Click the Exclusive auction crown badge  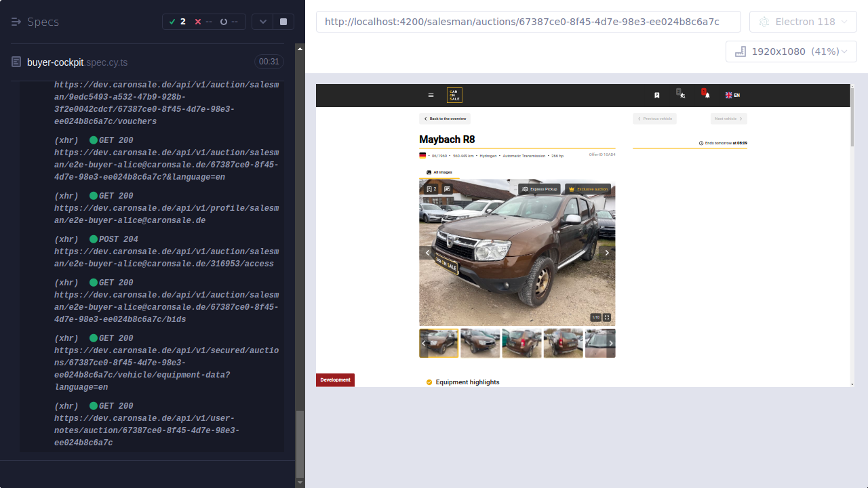point(588,188)
